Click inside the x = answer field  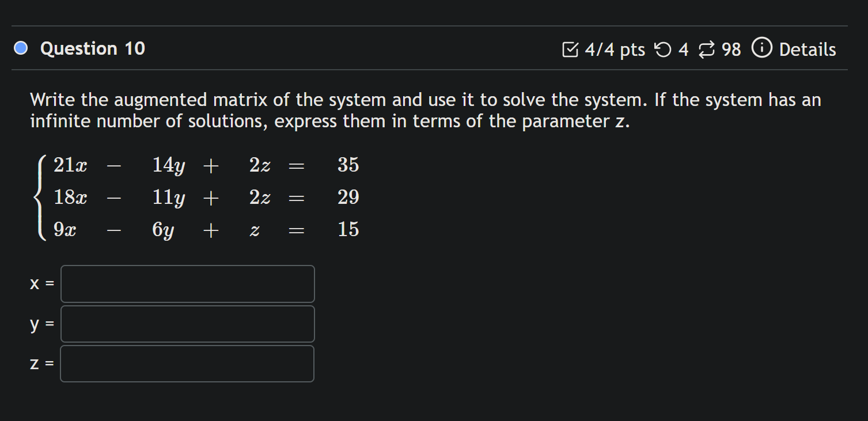[187, 283]
